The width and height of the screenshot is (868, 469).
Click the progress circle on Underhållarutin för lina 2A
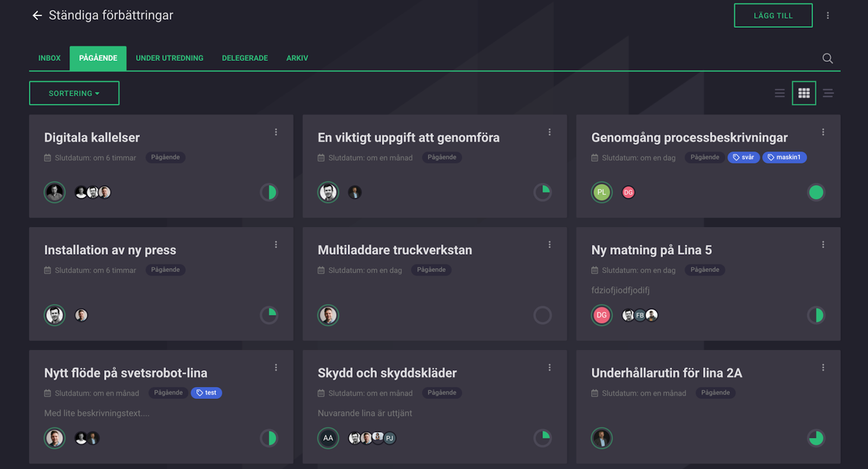pos(816,438)
